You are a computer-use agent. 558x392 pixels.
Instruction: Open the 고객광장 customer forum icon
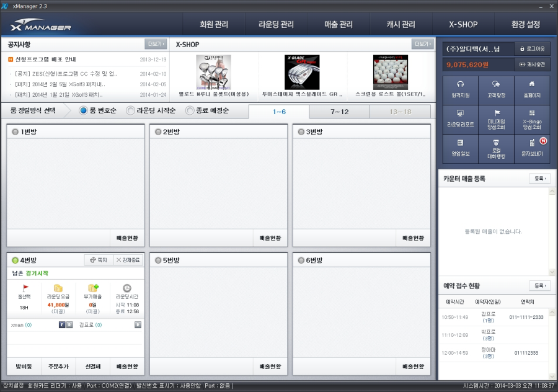[496, 89]
